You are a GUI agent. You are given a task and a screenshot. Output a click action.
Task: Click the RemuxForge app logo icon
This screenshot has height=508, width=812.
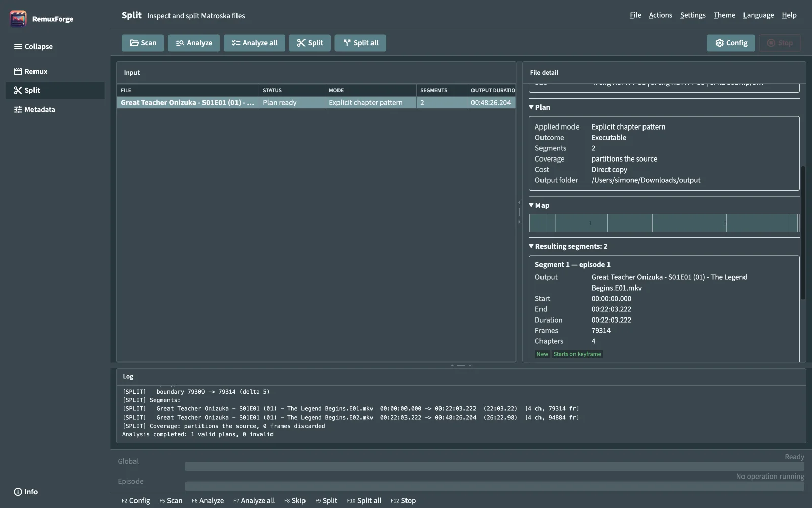[x=18, y=19]
